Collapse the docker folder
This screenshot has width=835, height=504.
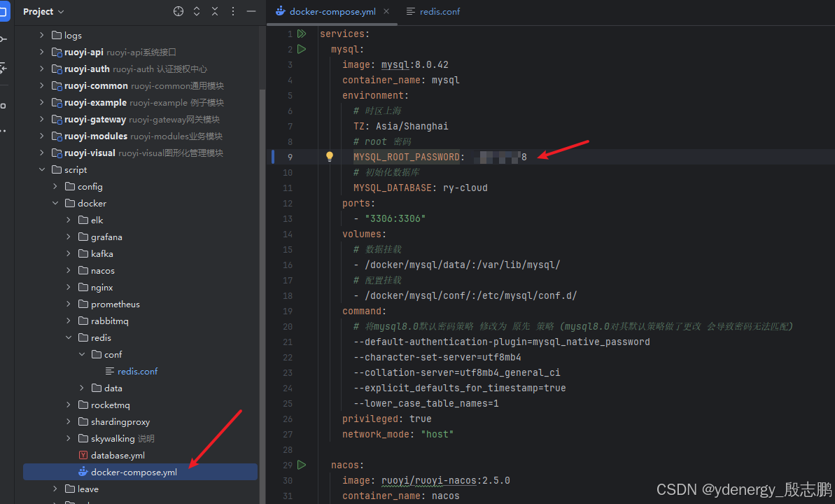pyautogui.click(x=55, y=203)
